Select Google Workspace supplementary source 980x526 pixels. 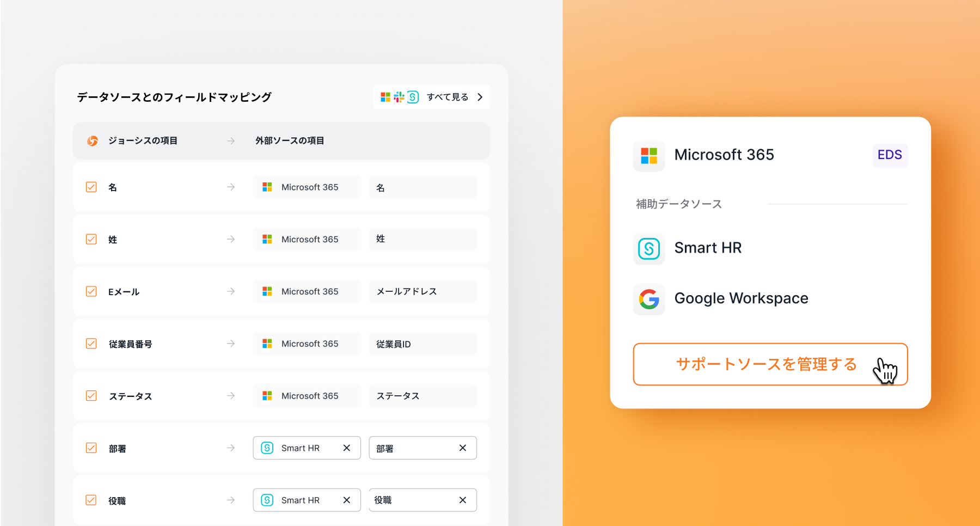741,299
